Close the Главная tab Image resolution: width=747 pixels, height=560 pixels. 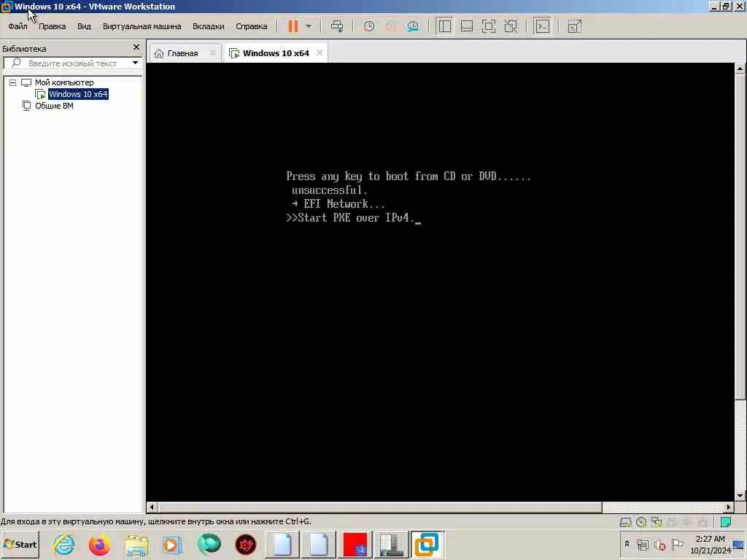click(213, 52)
